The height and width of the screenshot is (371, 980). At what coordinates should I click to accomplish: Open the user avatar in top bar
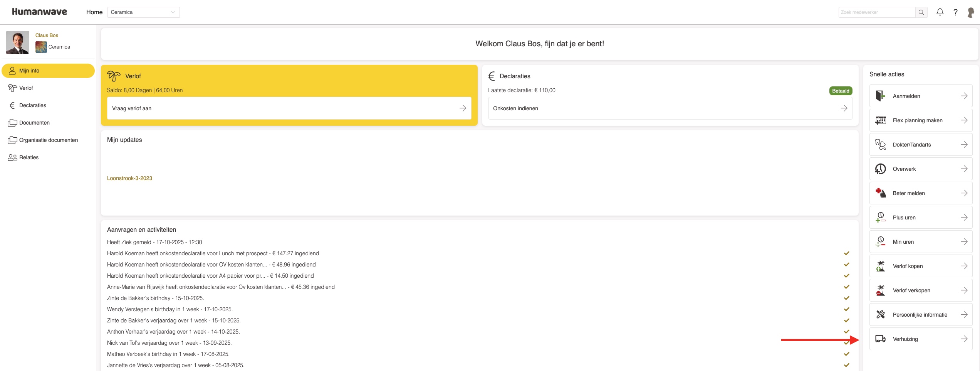coord(971,12)
